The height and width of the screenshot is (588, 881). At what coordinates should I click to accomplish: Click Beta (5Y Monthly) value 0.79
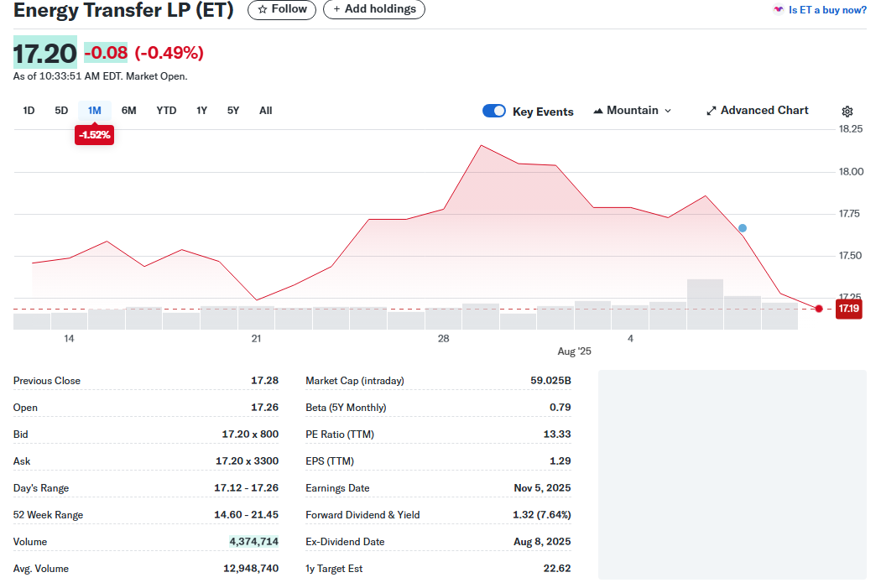click(x=560, y=407)
